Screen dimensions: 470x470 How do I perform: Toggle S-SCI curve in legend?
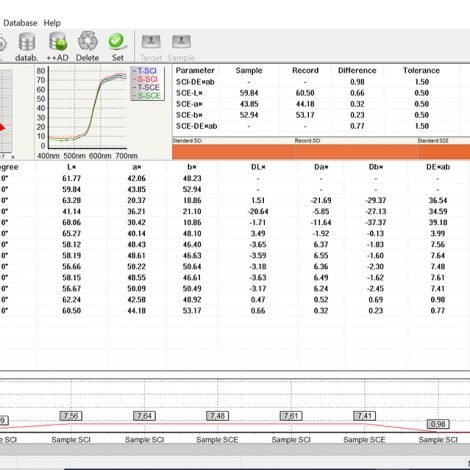pos(146,79)
